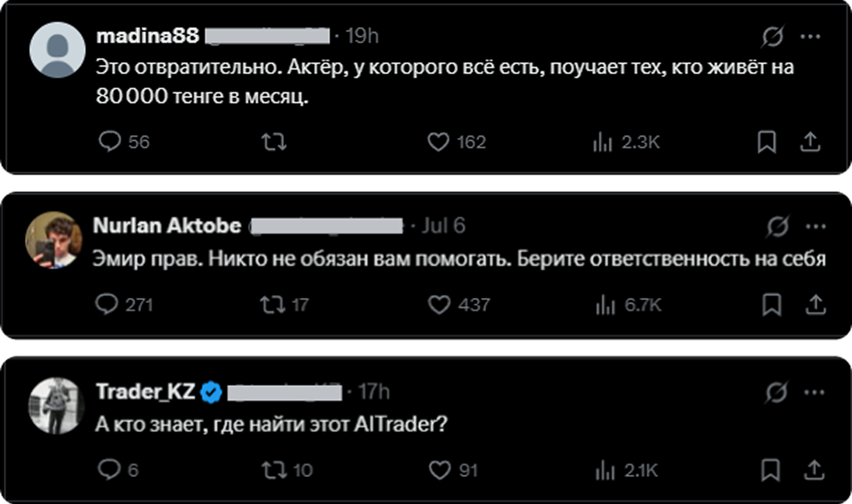This screenshot has height=504, width=852.
Task: Repost Nurlan Aktobe's post with 17 reposts
Action: [x=272, y=304]
